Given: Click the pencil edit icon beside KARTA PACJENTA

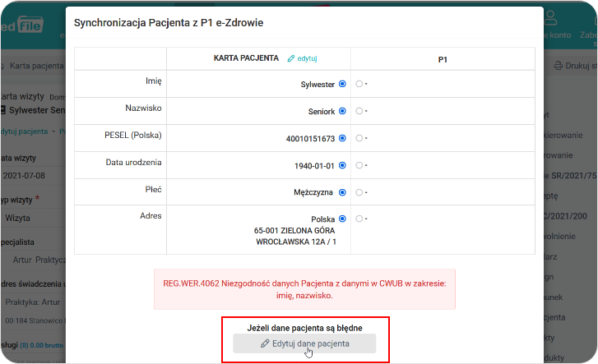Looking at the screenshot, I should pyautogui.click(x=290, y=59).
